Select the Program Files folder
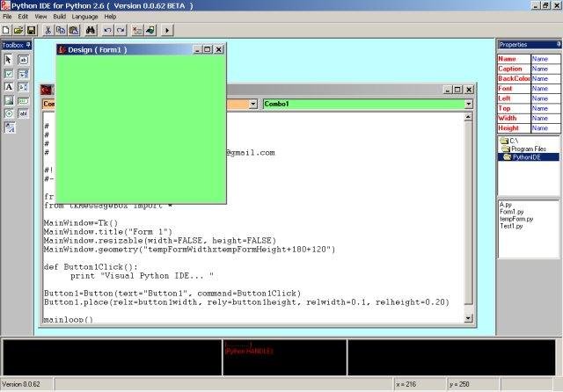Image resolution: width=563 pixels, height=392 pixels. tap(524, 149)
